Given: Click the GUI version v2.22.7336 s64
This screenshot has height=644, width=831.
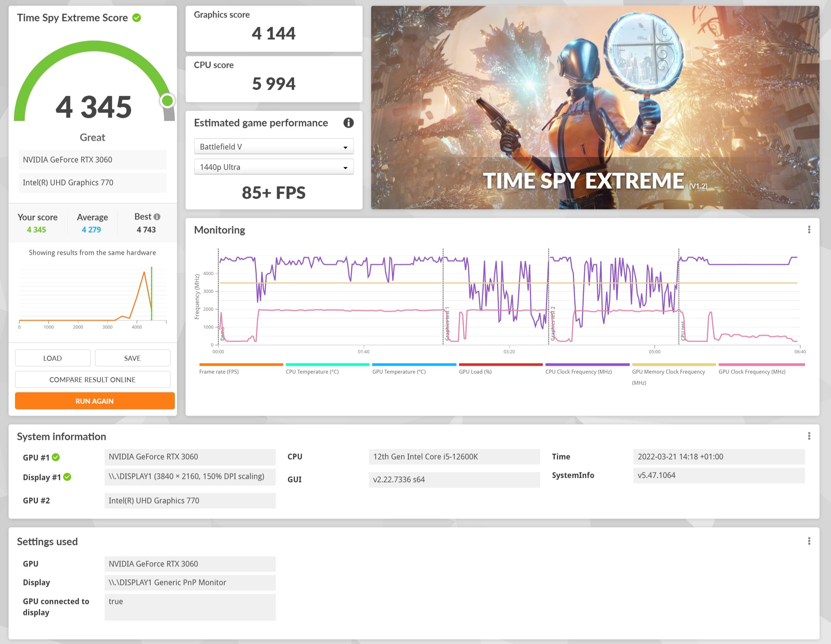Looking at the screenshot, I should click(x=454, y=479).
